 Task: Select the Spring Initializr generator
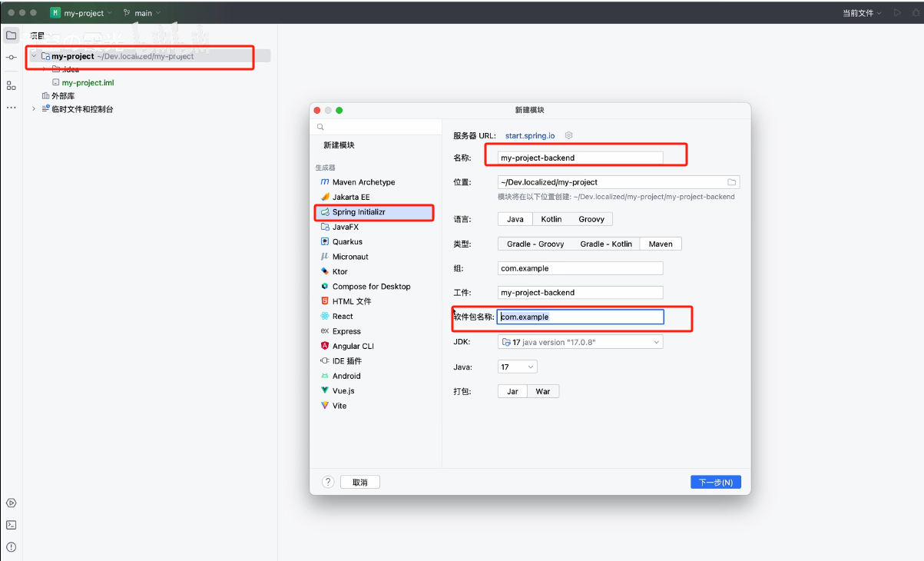point(376,212)
